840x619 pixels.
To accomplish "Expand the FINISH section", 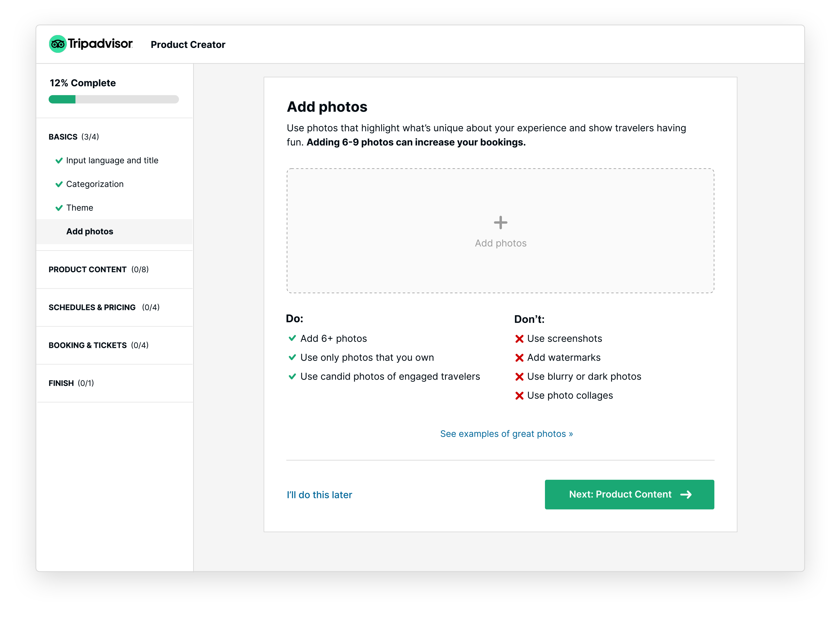I will [x=71, y=383].
